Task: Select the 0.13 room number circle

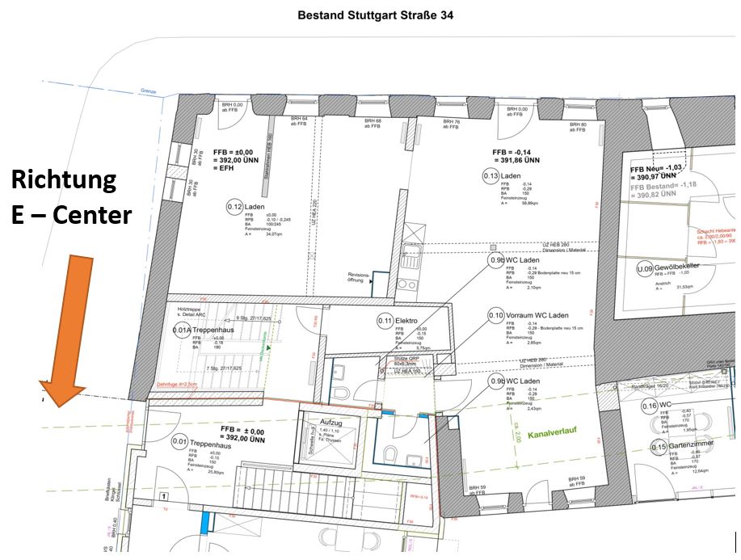Action: point(490,176)
